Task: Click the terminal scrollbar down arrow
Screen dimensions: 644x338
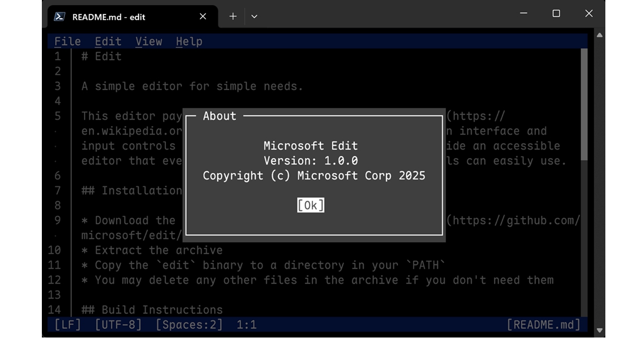Action: point(600,330)
